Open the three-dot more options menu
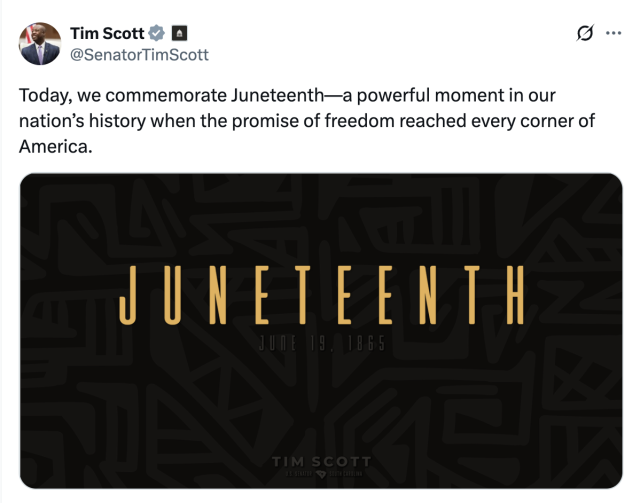The height and width of the screenshot is (503, 640). [613, 33]
